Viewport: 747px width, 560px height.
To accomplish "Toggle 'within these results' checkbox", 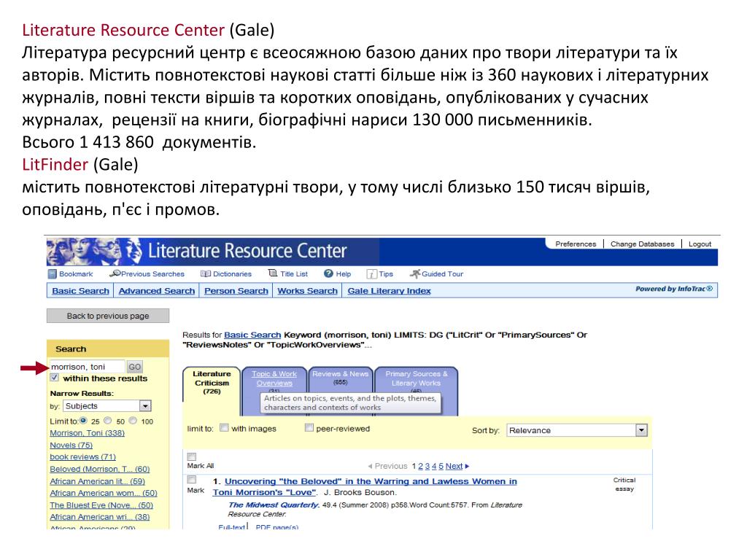I will pos(54,378).
